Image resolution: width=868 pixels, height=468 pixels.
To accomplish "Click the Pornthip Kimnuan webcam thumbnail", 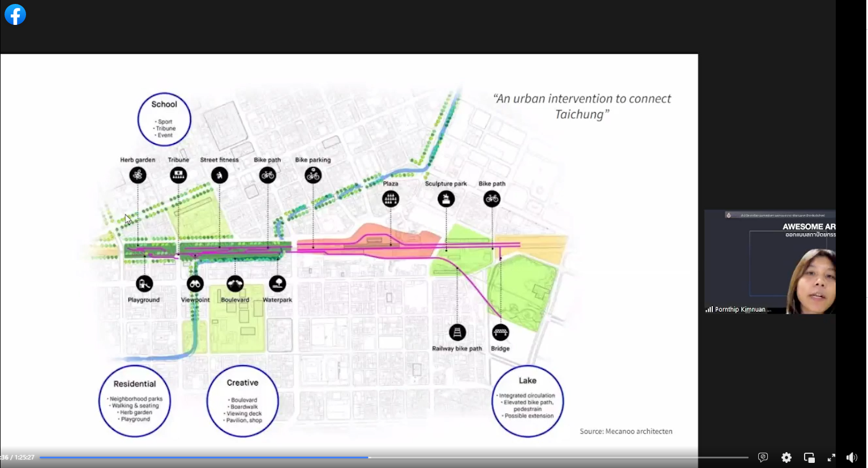I will (770, 262).
